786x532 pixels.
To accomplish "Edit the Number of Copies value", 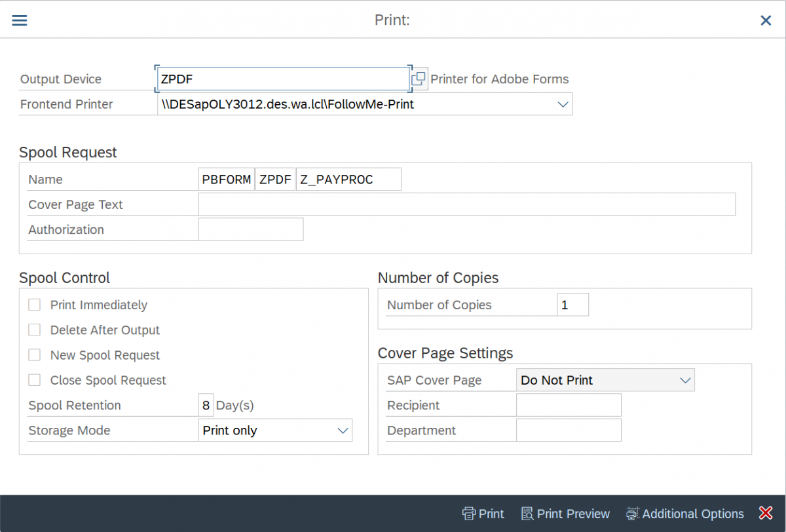I will 572,304.
